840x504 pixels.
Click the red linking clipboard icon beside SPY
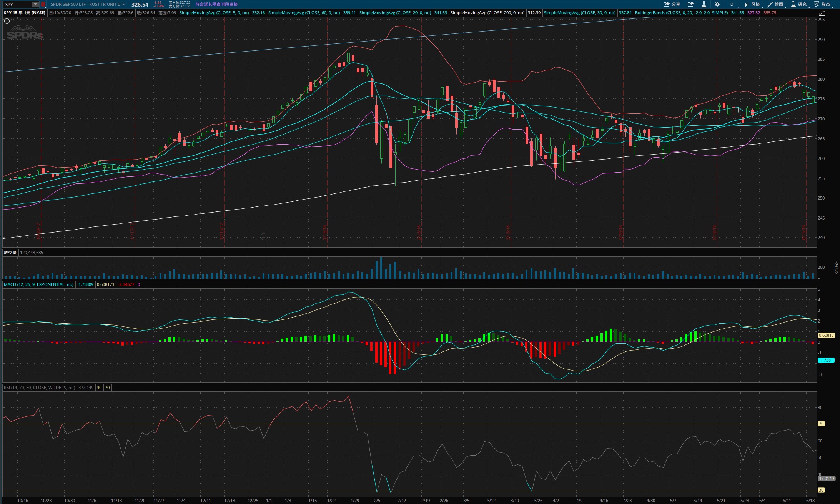click(43, 4)
